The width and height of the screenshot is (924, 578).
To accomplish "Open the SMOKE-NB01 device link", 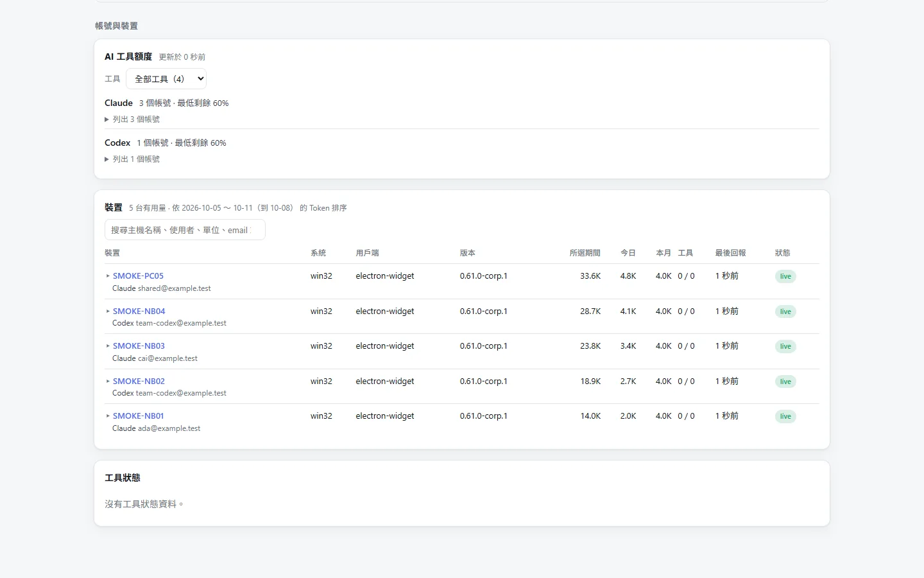I will [138, 416].
